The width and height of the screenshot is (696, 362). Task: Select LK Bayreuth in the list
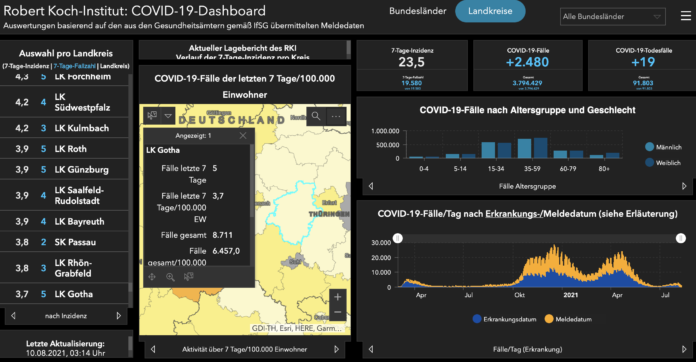pos(64,221)
